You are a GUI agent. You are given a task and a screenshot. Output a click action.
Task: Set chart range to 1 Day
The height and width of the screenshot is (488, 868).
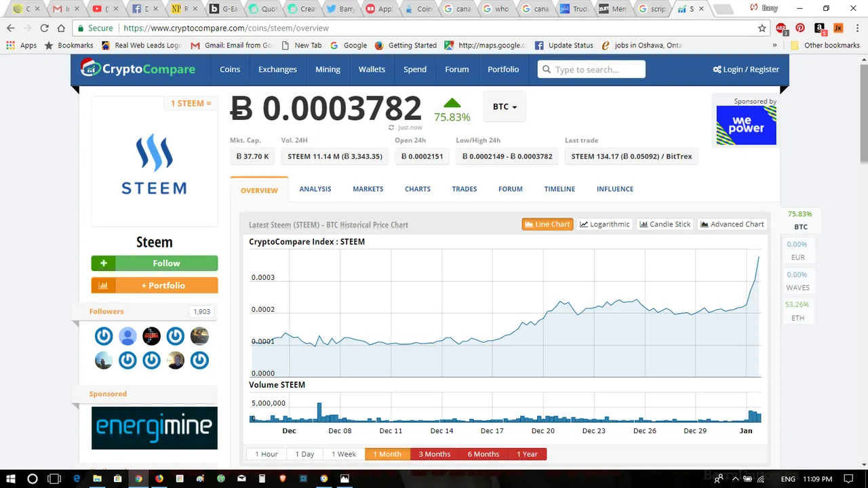(x=304, y=454)
